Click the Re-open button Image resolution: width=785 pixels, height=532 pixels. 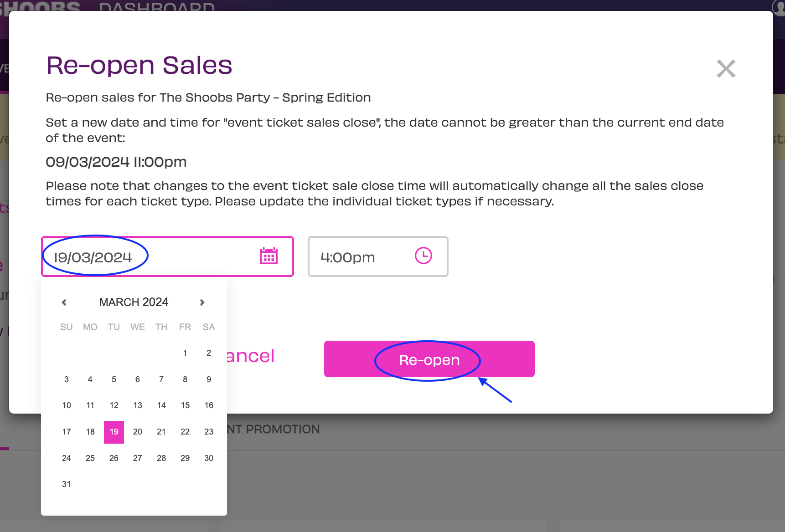pos(429,359)
